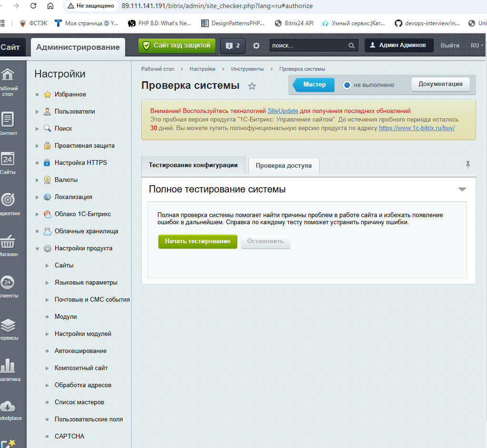Follow the SiteUpdate link

pos(283,111)
